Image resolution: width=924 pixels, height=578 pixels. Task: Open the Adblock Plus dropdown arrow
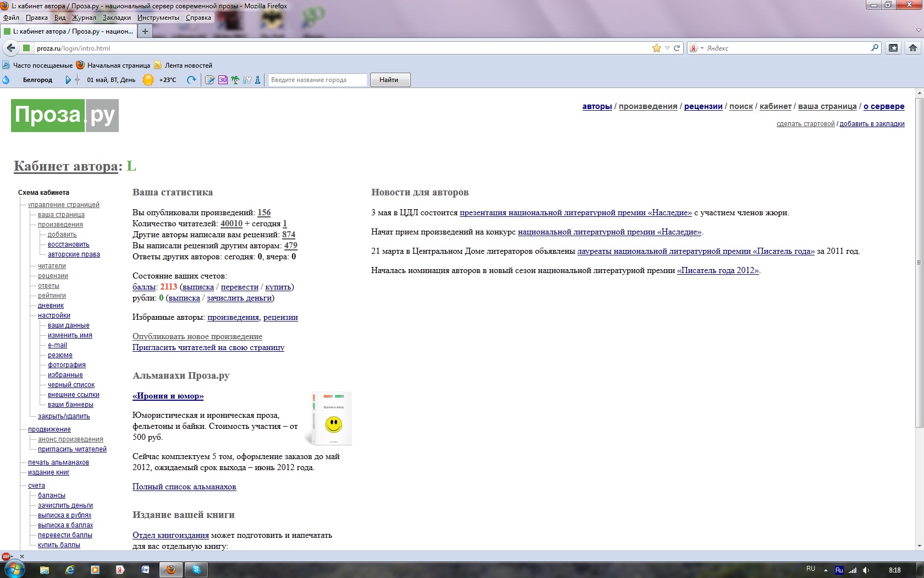tap(13, 557)
